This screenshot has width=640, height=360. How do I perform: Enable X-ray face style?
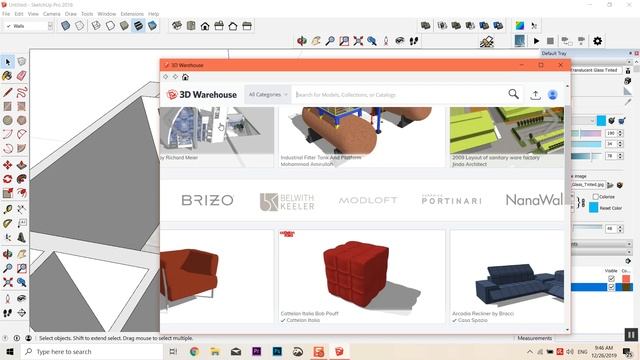point(65,26)
